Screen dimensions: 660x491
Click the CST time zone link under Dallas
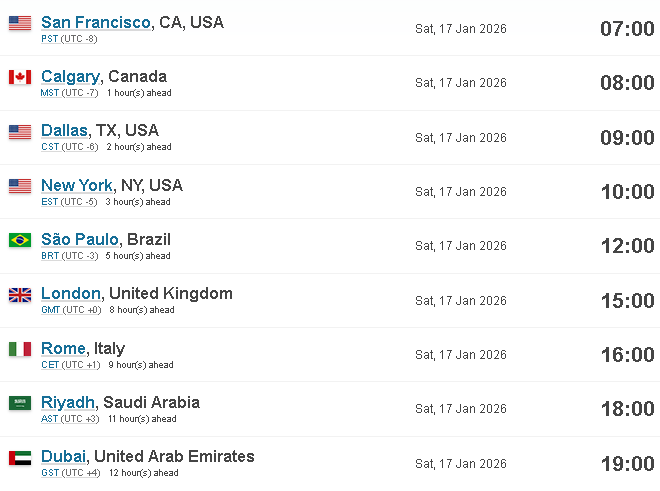(50, 147)
